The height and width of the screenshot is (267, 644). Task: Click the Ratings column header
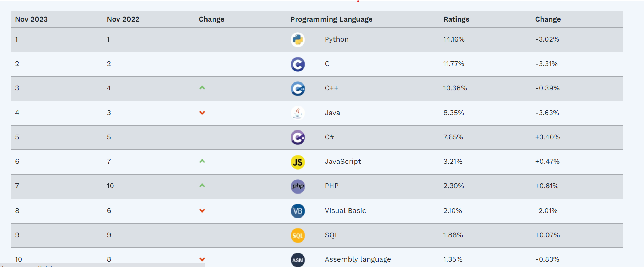pyautogui.click(x=456, y=19)
